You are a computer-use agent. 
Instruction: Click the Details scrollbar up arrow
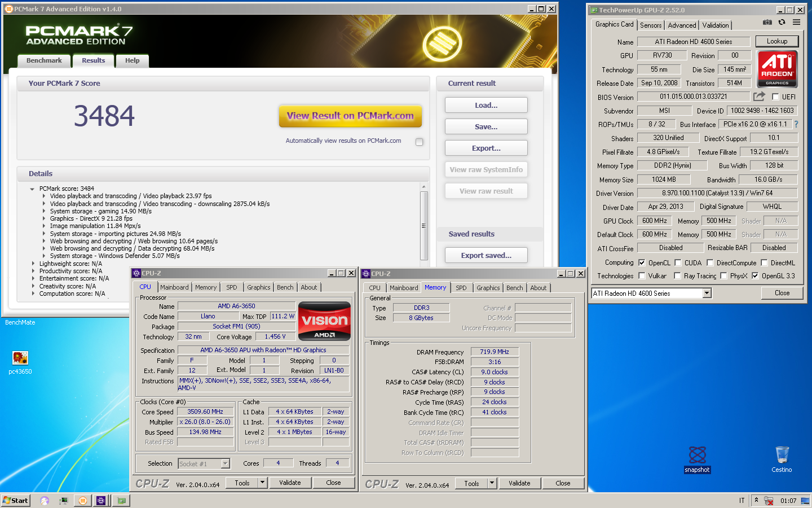tap(423, 187)
